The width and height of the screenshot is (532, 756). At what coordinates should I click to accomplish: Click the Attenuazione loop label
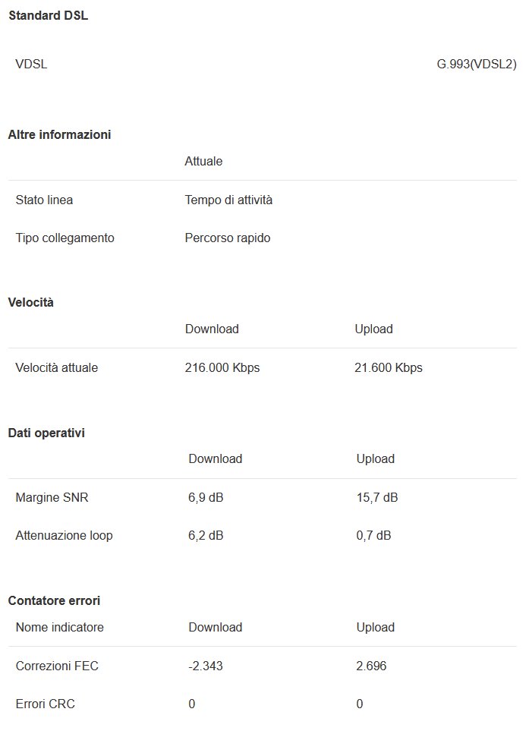(64, 535)
